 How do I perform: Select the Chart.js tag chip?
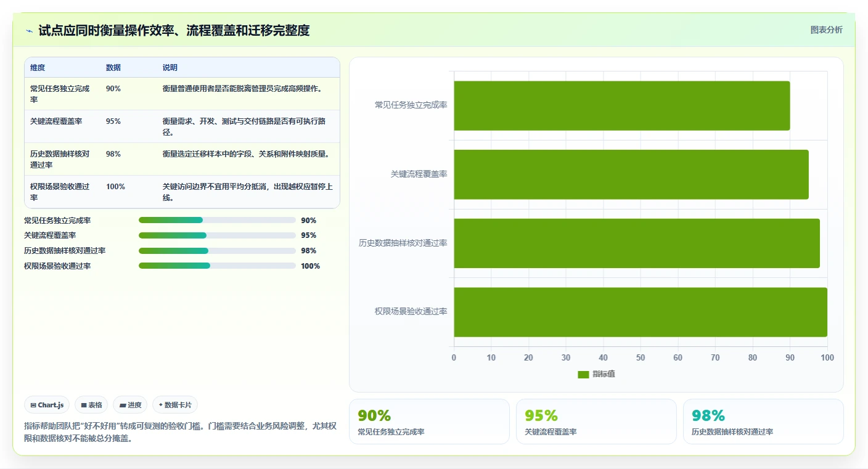[x=47, y=405]
